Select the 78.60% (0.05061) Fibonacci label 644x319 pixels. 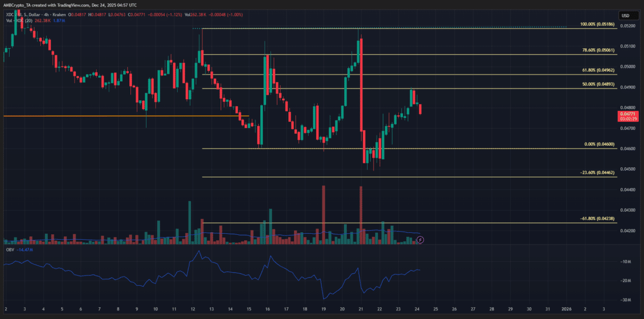599,50
